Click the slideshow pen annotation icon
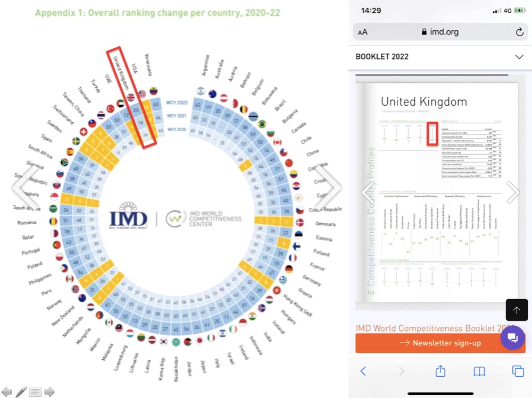Viewport: 532px width, 398px height. click(21, 392)
